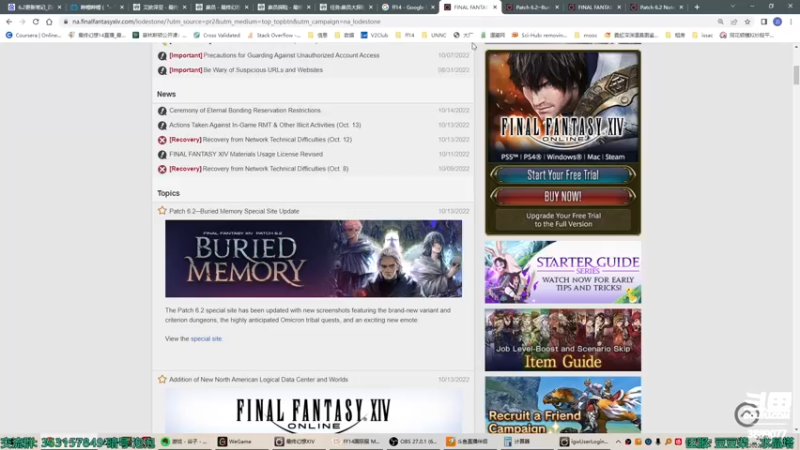Switch to the FF14 - Google tab

[x=406, y=7]
